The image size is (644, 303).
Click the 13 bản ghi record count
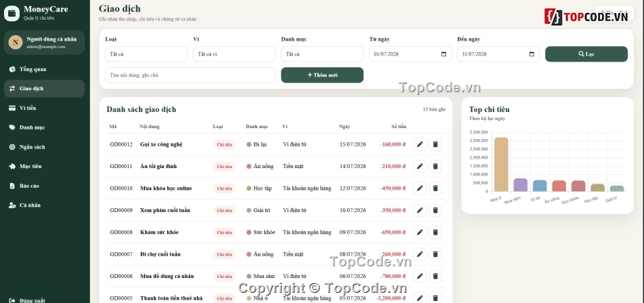(434, 109)
